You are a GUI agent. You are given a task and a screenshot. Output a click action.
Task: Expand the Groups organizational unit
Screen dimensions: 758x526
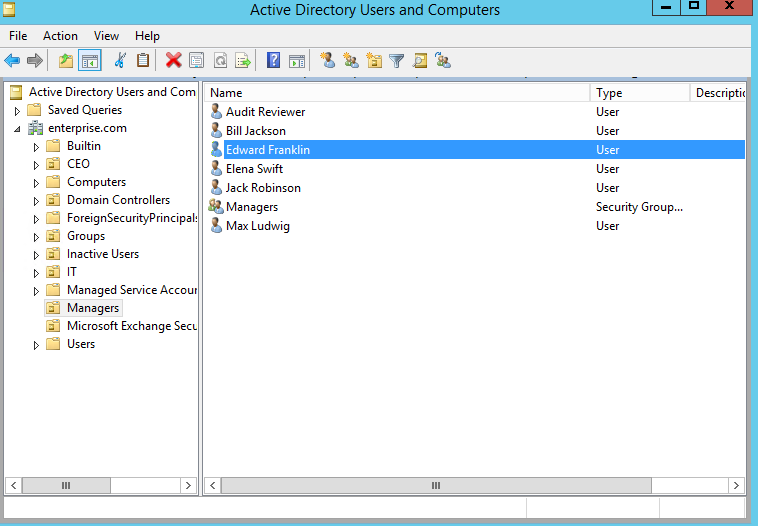click(x=36, y=237)
